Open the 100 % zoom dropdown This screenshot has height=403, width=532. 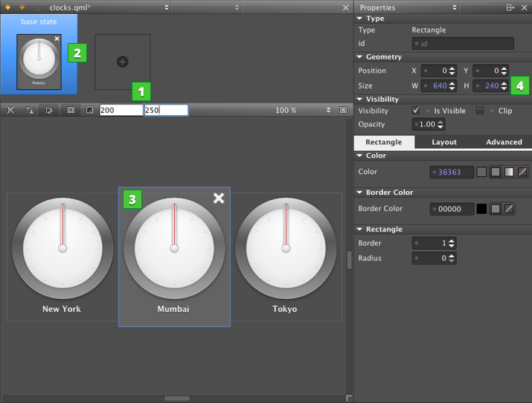click(x=328, y=110)
